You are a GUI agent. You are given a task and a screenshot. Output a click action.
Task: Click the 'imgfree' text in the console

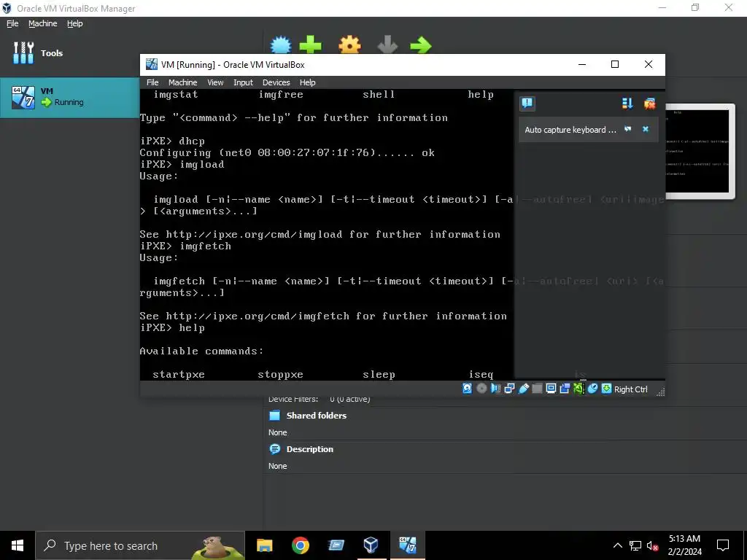tap(281, 94)
